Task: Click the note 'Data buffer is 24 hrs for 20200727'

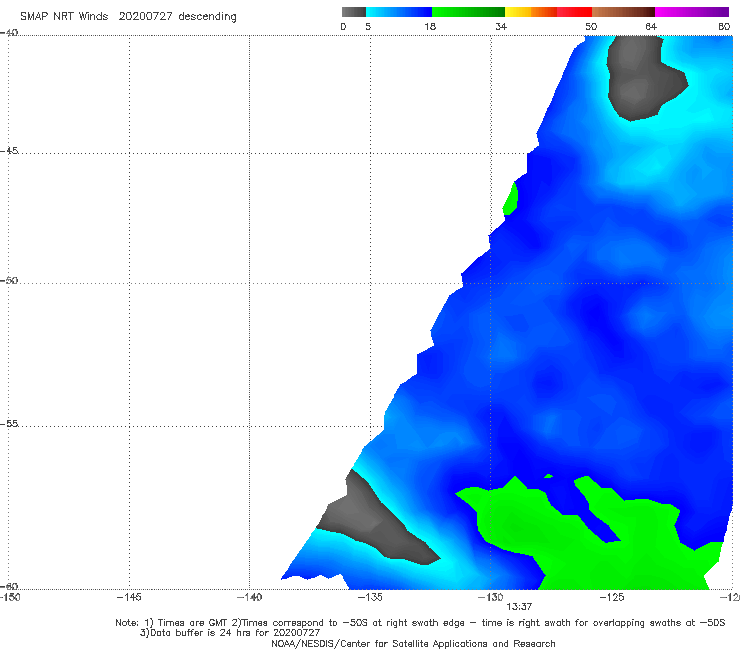Action: (x=230, y=633)
